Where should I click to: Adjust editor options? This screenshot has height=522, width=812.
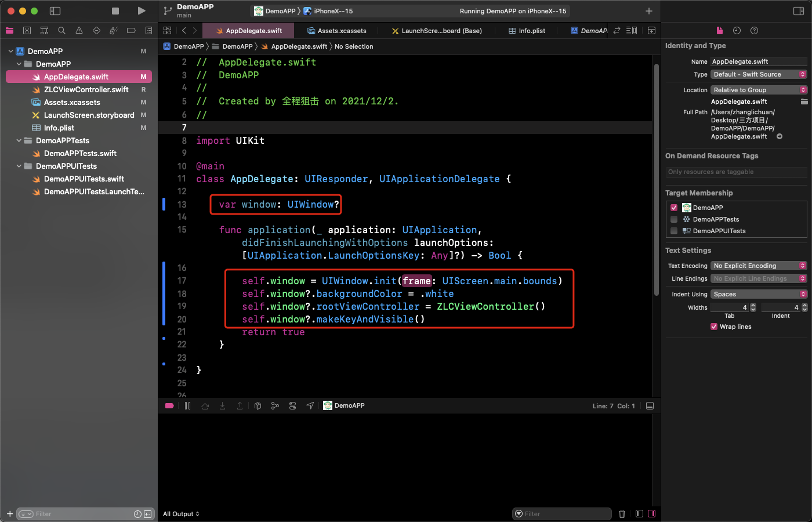click(632, 30)
